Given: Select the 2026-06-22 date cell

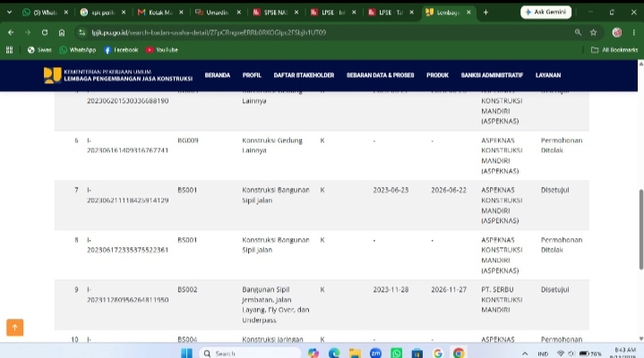Looking at the screenshot, I should 449,190.
